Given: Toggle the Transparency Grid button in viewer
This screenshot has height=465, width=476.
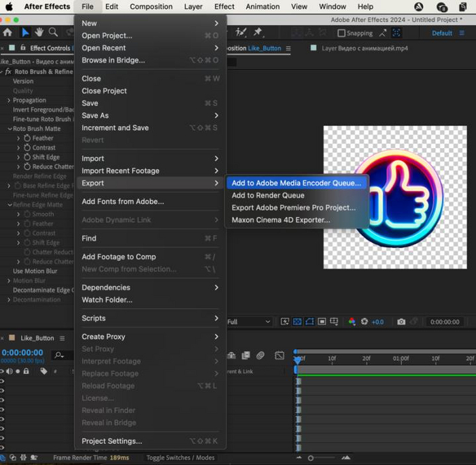Looking at the screenshot, I should point(297,322).
